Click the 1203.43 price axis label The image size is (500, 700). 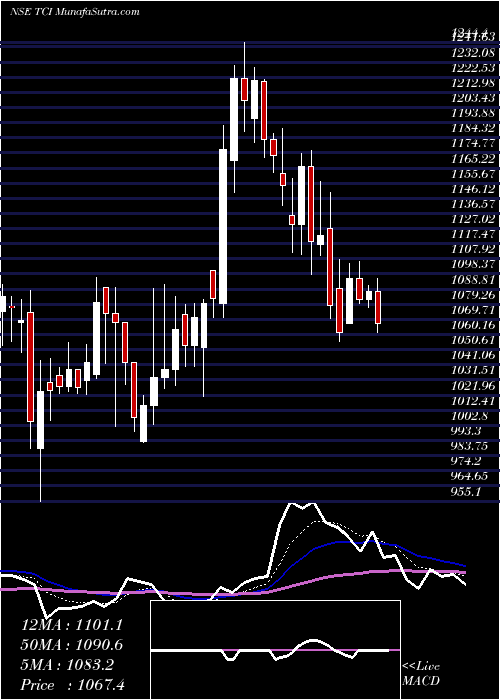coord(473,100)
